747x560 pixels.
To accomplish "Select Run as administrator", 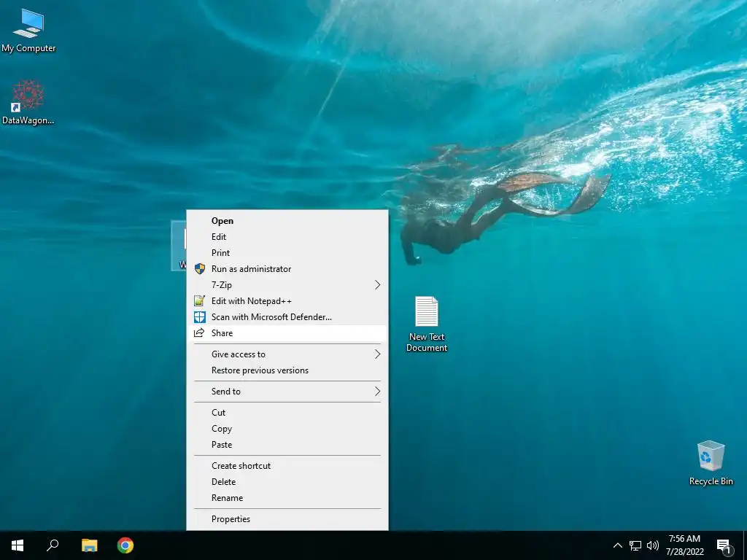I will tap(287, 268).
